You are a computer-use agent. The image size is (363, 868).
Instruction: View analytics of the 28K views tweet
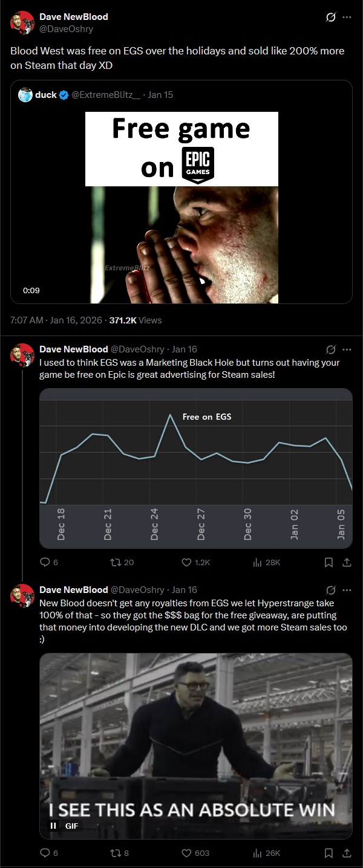[257, 562]
